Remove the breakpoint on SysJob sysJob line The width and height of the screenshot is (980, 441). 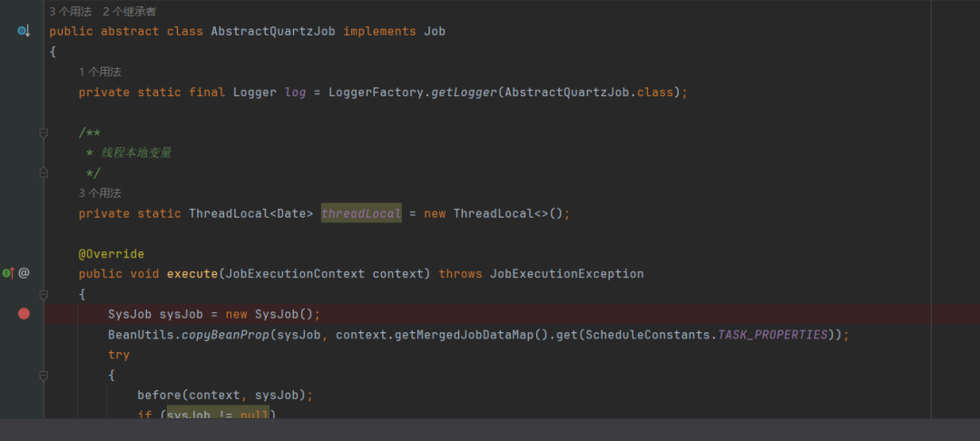24,314
